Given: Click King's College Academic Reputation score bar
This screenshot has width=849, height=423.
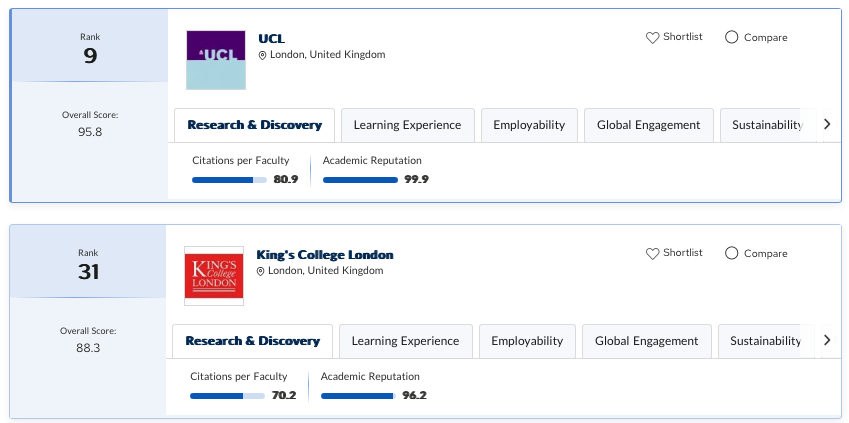Looking at the screenshot, I should click(x=358, y=396).
